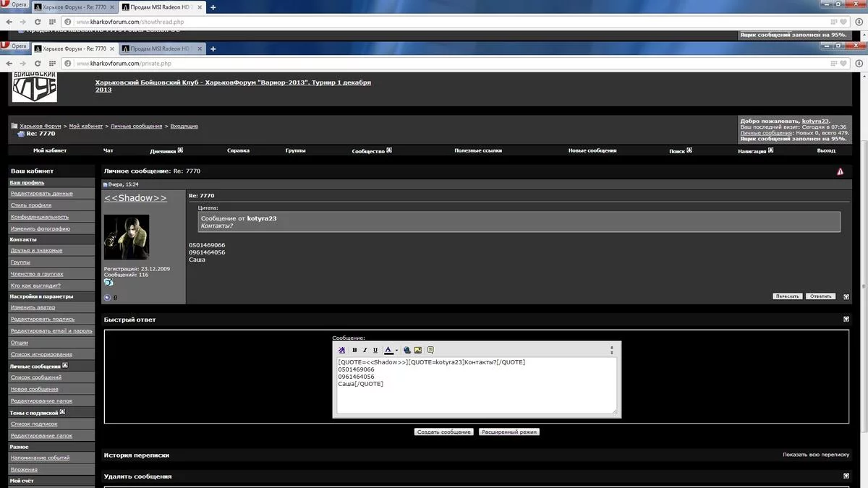This screenshot has width=868, height=488.
Task: Open Новые сообщения in the navigation bar
Action: [592, 150]
